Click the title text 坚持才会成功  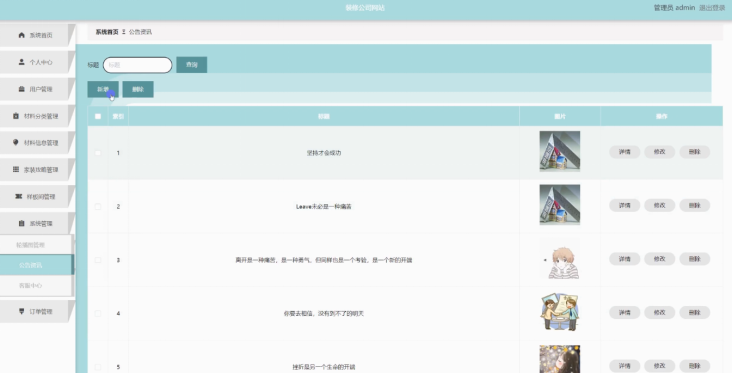(x=323, y=153)
